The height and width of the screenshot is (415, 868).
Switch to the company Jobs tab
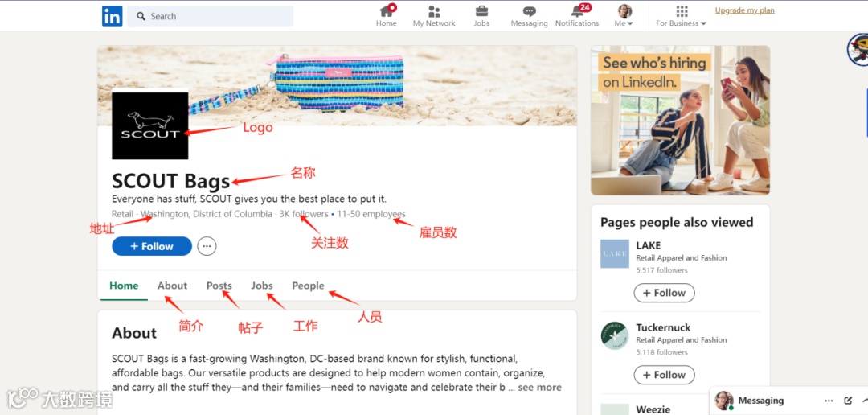click(262, 286)
